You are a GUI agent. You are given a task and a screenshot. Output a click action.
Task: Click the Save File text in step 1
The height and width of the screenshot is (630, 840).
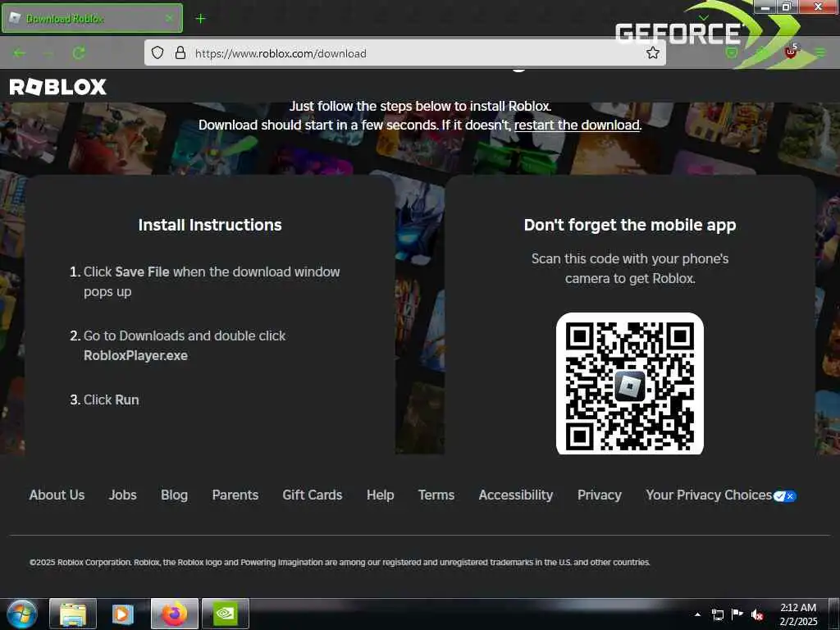[142, 272]
